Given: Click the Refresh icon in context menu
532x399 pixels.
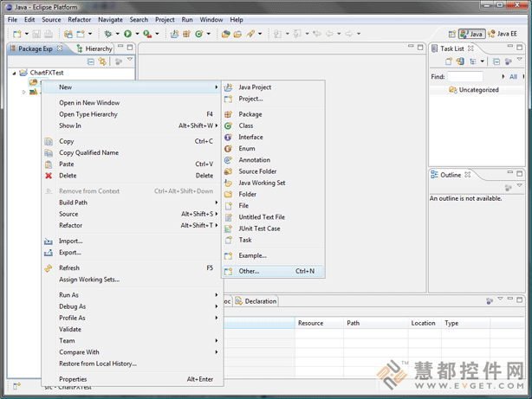Looking at the screenshot, I should pos(49,268).
